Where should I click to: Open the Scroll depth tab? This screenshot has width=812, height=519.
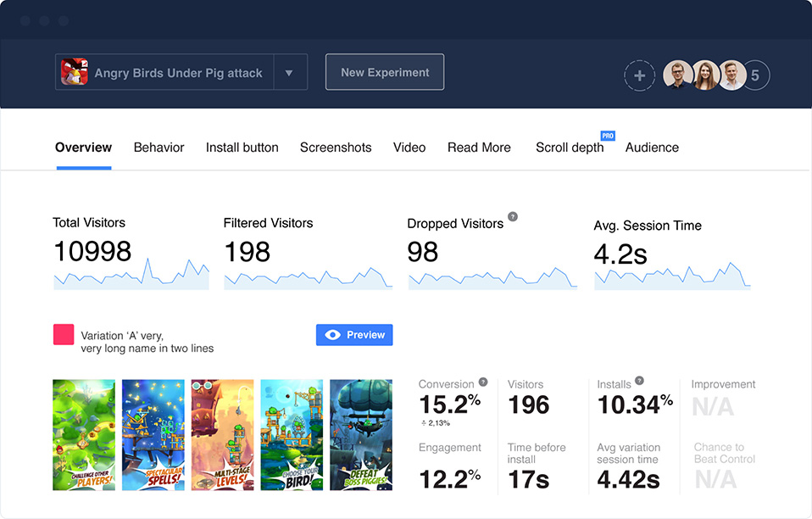pyautogui.click(x=570, y=148)
